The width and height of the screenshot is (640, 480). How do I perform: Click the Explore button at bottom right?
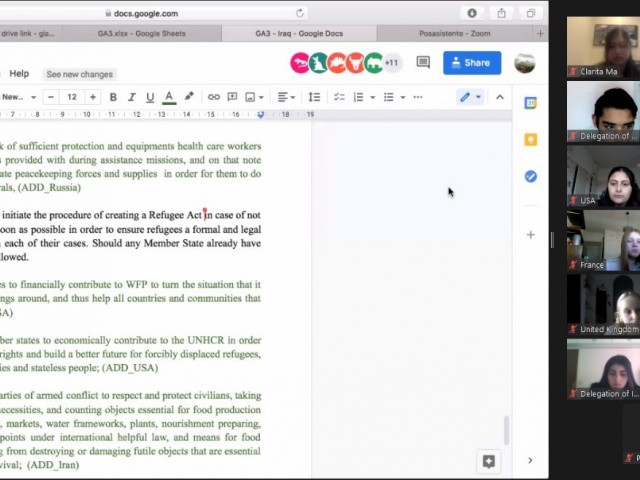489,462
